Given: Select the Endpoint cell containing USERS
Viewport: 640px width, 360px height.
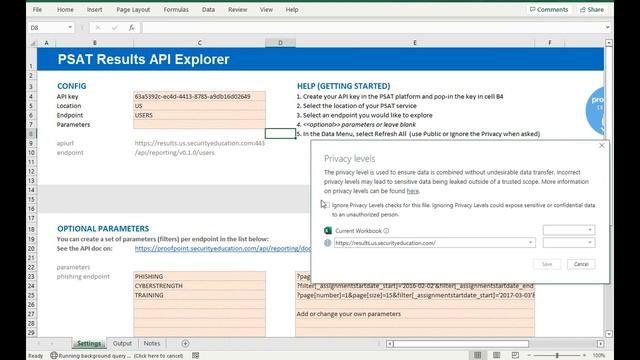Looking at the screenshot, I should pyautogui.click(x=199, y=115).
